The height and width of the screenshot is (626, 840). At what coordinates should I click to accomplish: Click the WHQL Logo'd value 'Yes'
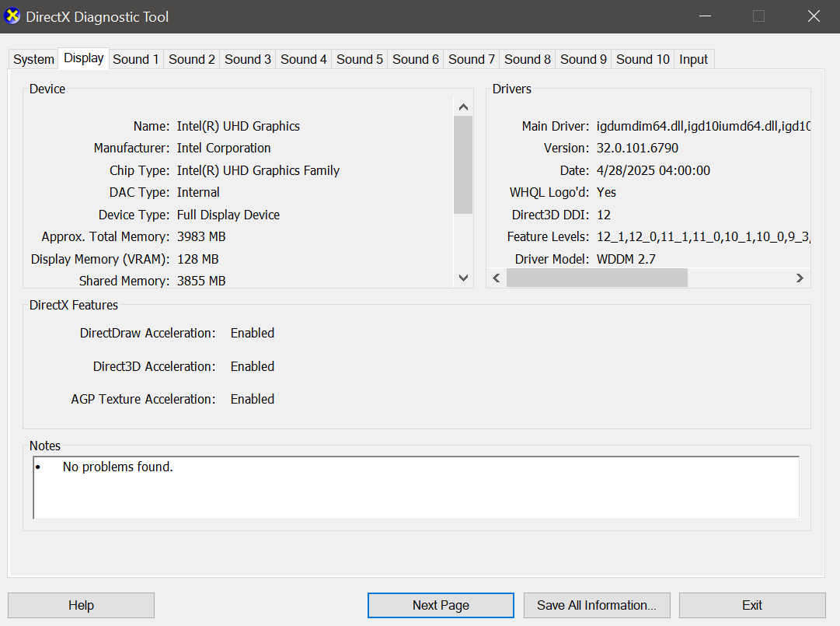(x=606, y=192)
